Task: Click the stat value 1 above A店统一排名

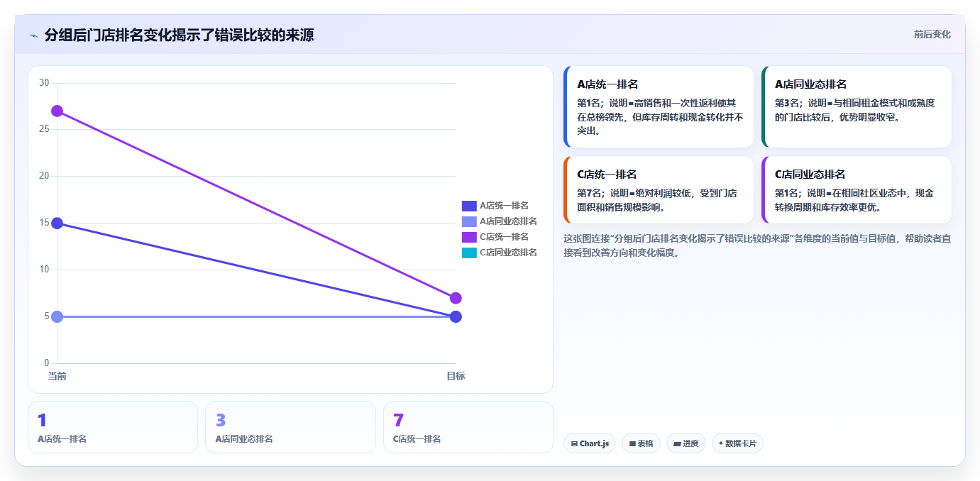Action: click(42, 421)
